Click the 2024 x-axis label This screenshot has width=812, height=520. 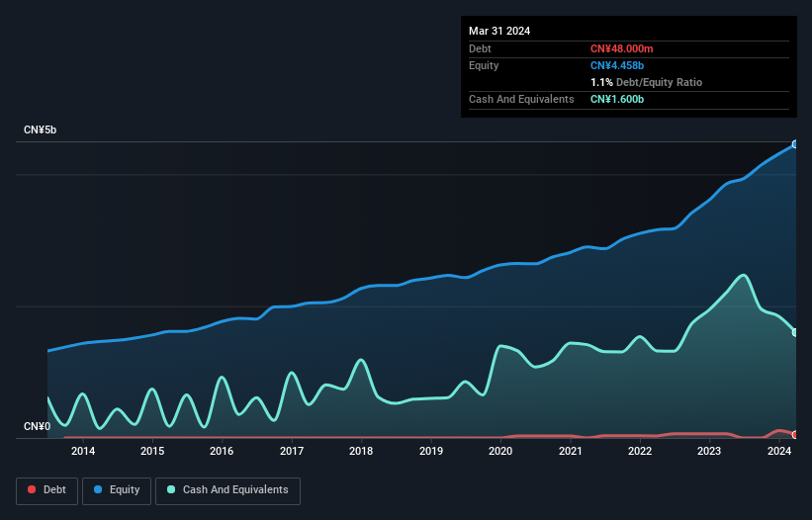coord(779,451)
